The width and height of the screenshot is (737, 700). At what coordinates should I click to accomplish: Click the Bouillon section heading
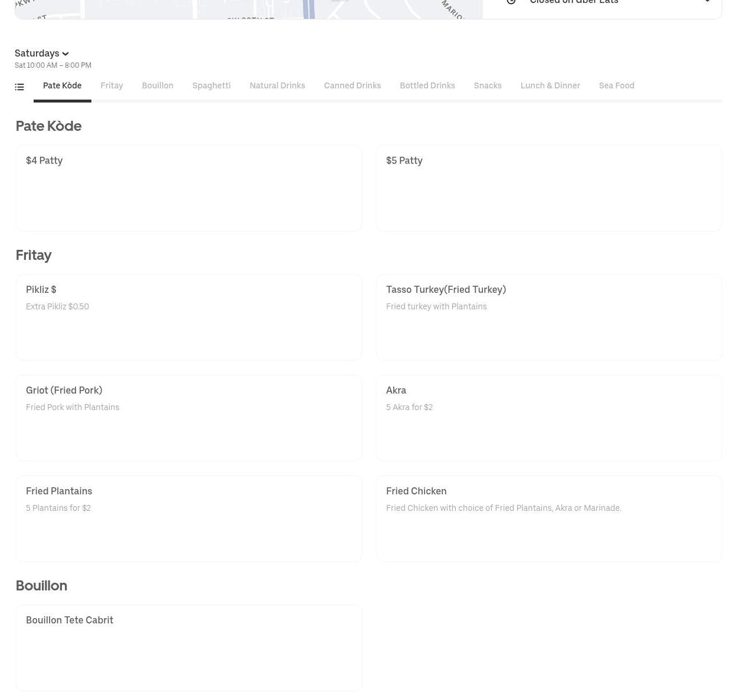pos(41,586)
